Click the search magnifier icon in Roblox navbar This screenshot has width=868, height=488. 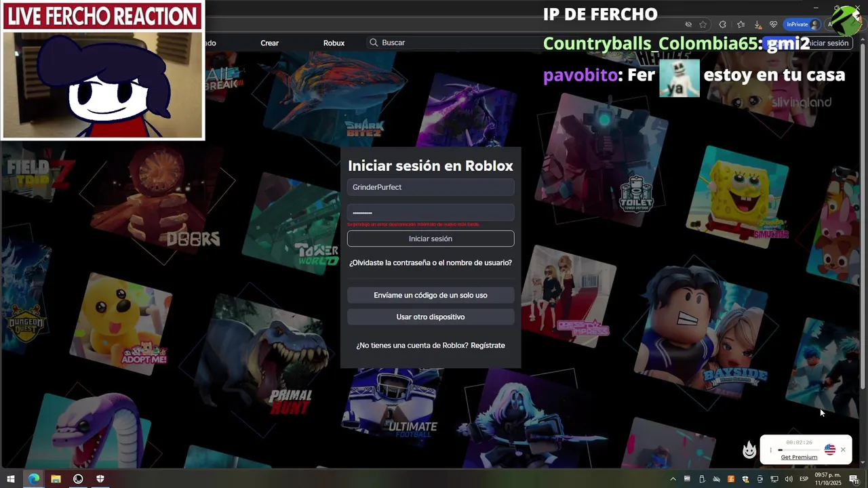[x=374, y=43]
